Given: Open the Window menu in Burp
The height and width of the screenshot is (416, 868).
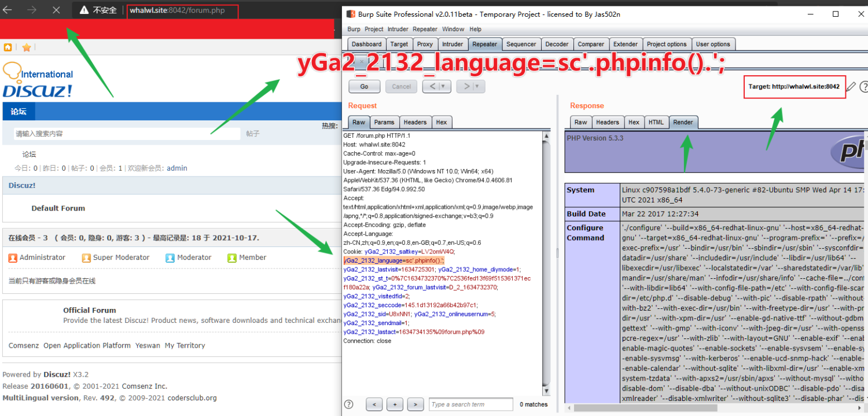Looking at the screenshot, I should [453, 29].
